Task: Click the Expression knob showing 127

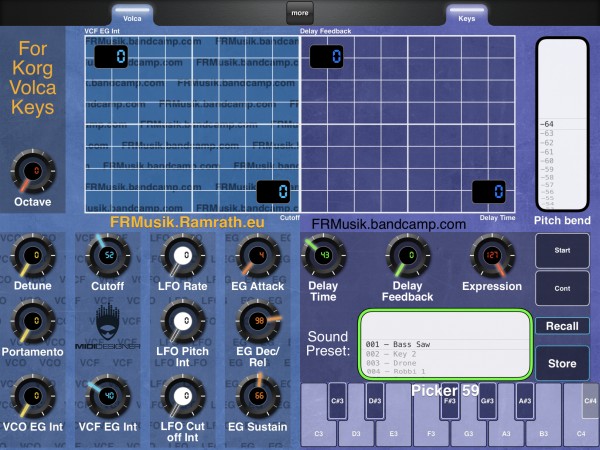Action: [492, 255]
